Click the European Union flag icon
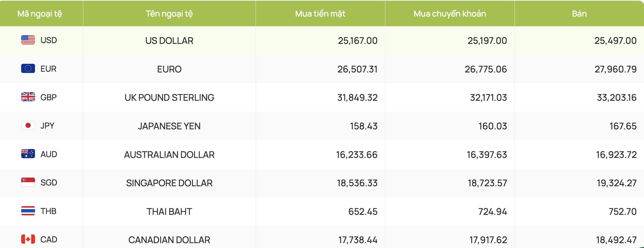Image resolution: width=644 pixels, height=248 pixels. pos(28,69)
